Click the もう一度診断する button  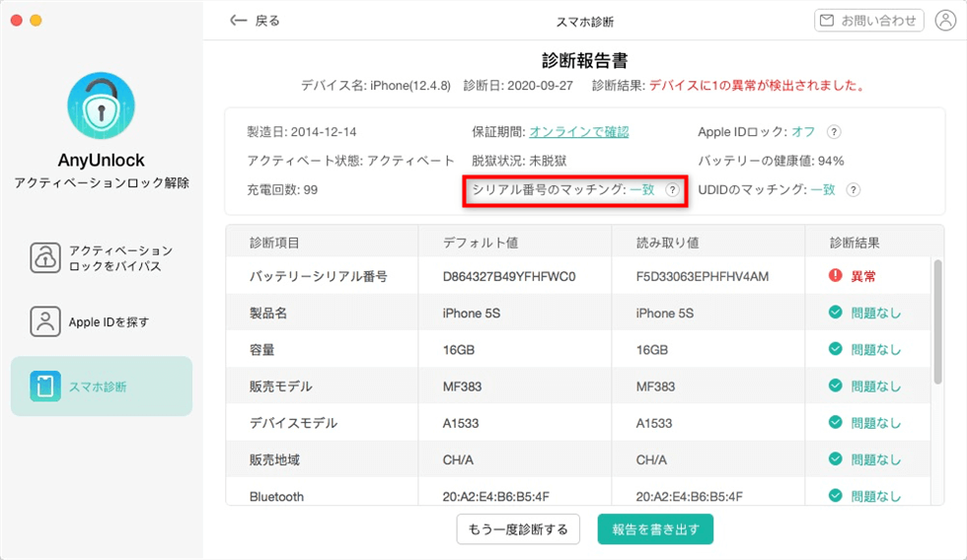click(x=516, y=529)
